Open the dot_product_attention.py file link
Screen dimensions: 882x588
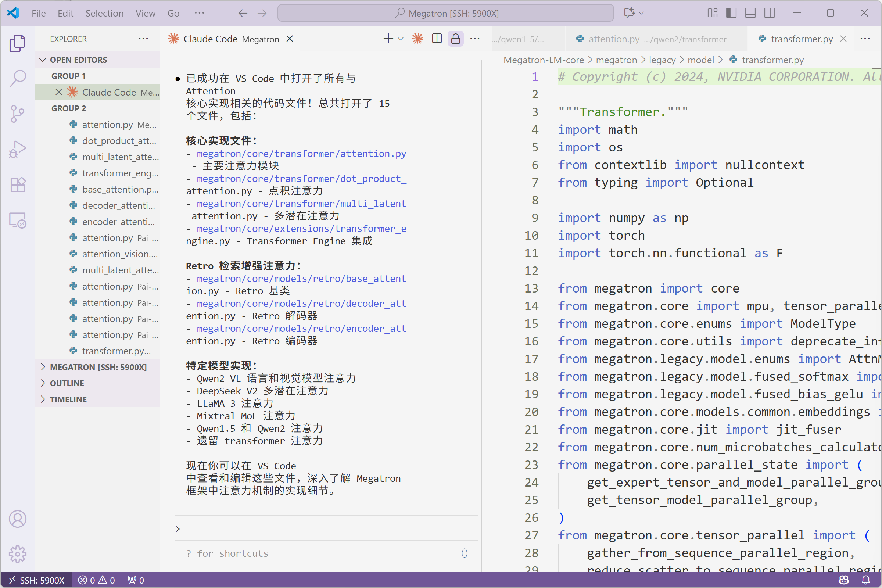[x=301, y=179]
